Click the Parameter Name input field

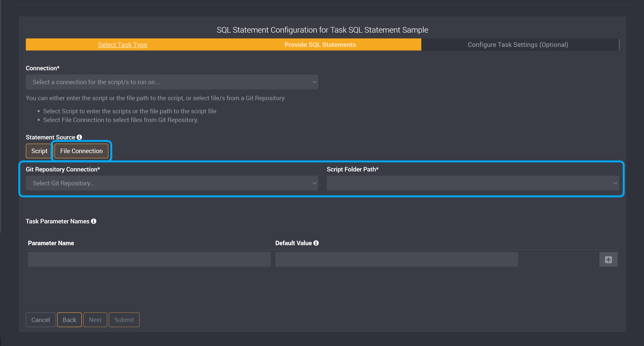(149, 259)
